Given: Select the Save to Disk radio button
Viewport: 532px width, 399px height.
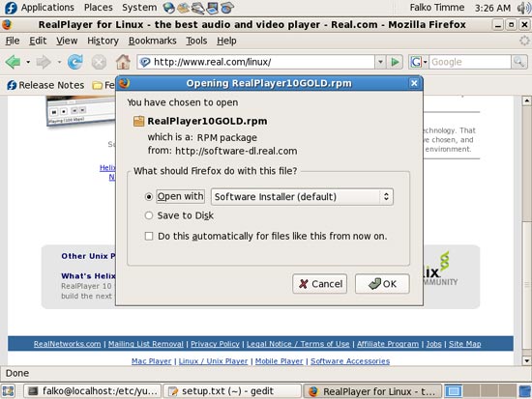Looking at the screenshot, I should [149, 215].
